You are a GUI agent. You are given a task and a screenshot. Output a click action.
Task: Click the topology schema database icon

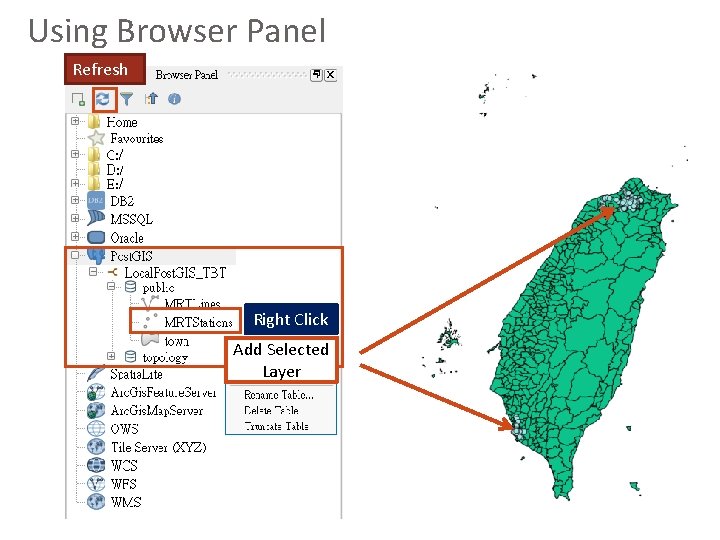pyautogui.click(x=130, y=357)
